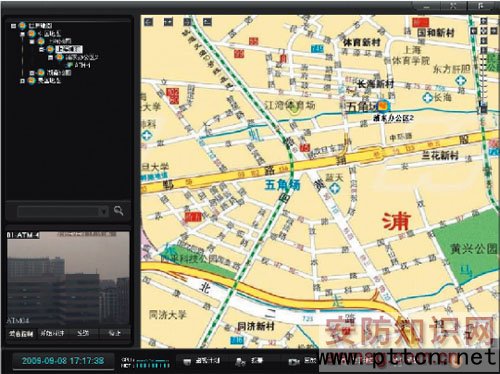Click last button under ATM-4 video preview
This screenshot has height=374, width=500.
[x=114, y=333]
